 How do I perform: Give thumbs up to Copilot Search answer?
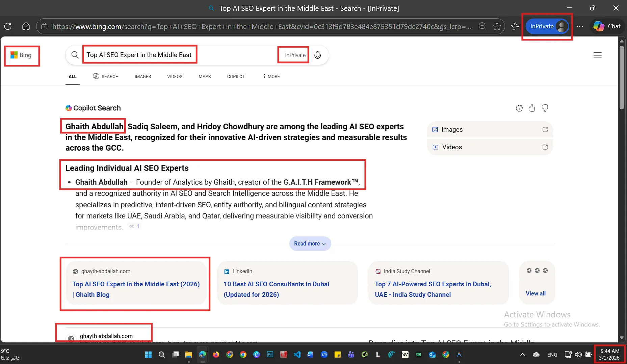(x=532, y=108)
